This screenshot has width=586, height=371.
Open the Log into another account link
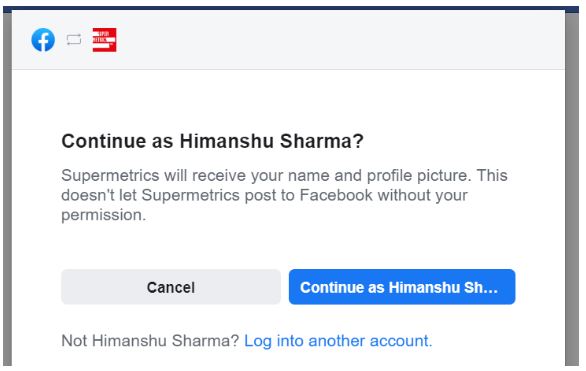(338, 341)
